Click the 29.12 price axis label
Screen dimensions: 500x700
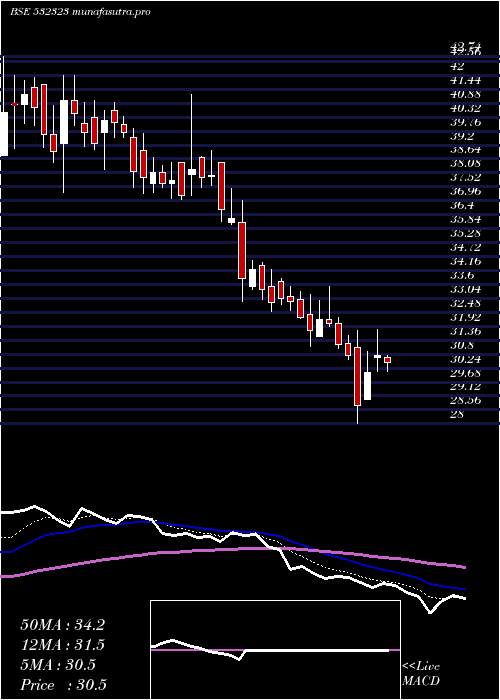tap(466, 387)
